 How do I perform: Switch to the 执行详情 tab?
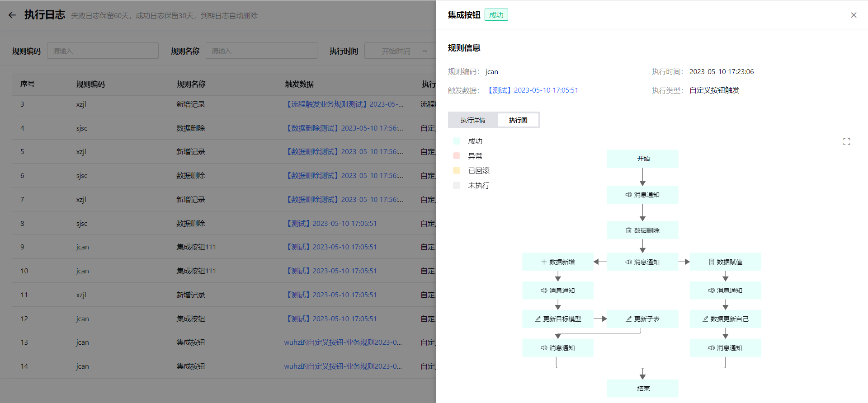tap(473, 120)
